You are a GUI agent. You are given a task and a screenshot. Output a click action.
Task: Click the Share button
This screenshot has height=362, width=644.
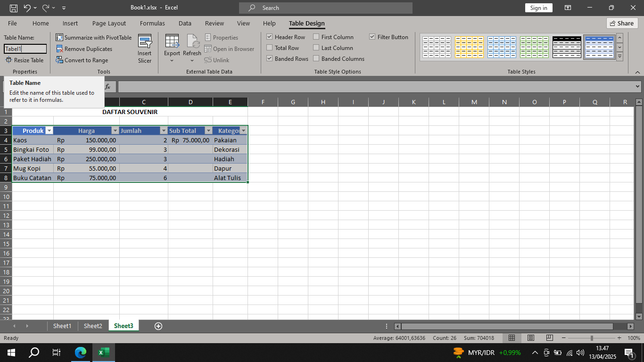[x=621, y=23]
